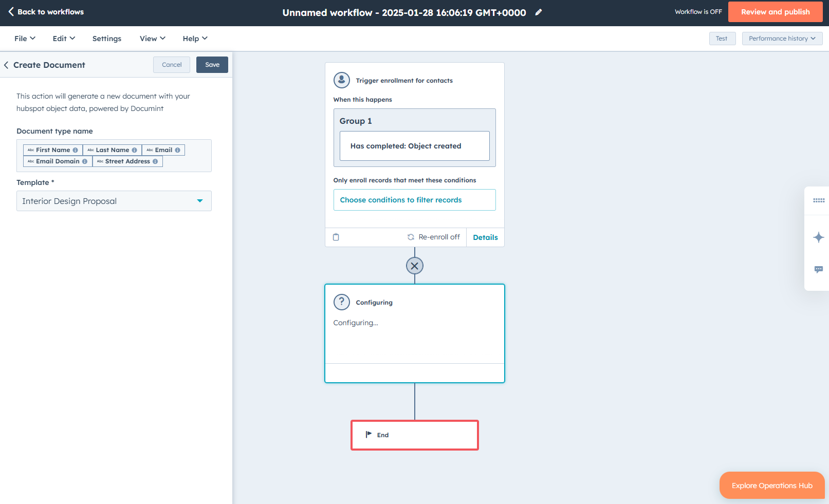
Task: Click the X circle connector between steps
Action: [x=415, y=266]
